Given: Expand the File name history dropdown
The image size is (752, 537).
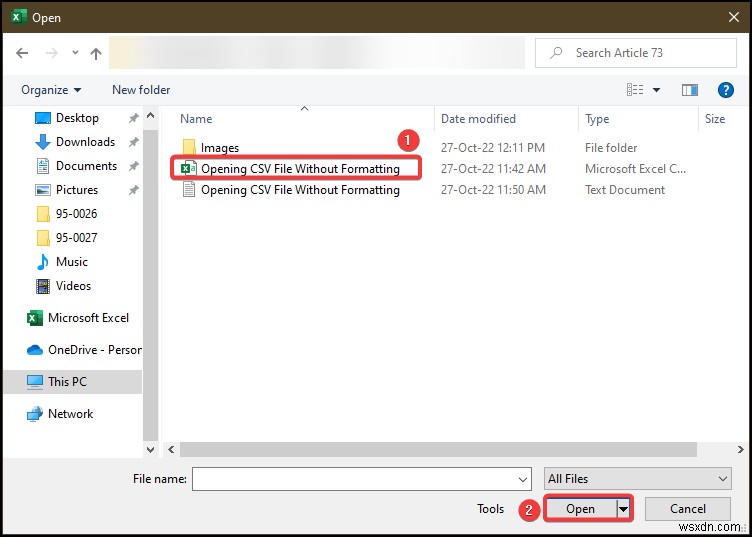Looking at the screenshot, I should pos(523,479).
